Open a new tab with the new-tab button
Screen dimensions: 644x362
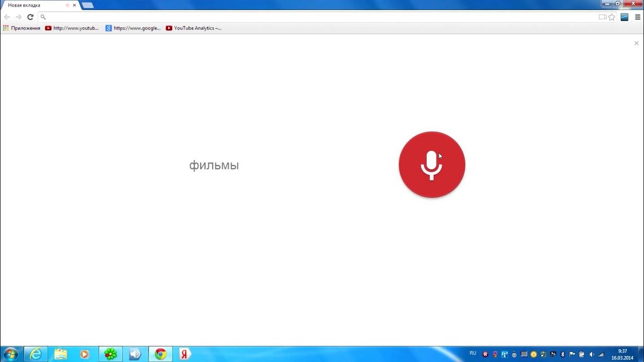click(88, 5)
